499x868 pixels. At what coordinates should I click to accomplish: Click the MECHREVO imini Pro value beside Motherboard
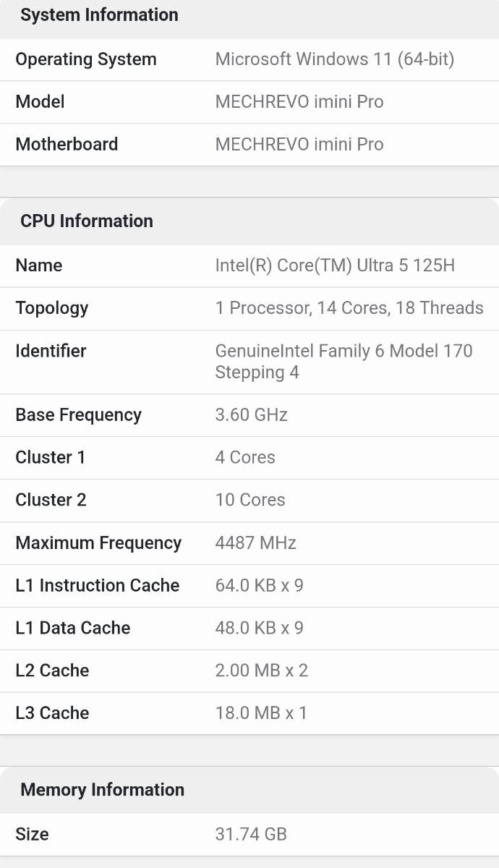pos(299,144)
